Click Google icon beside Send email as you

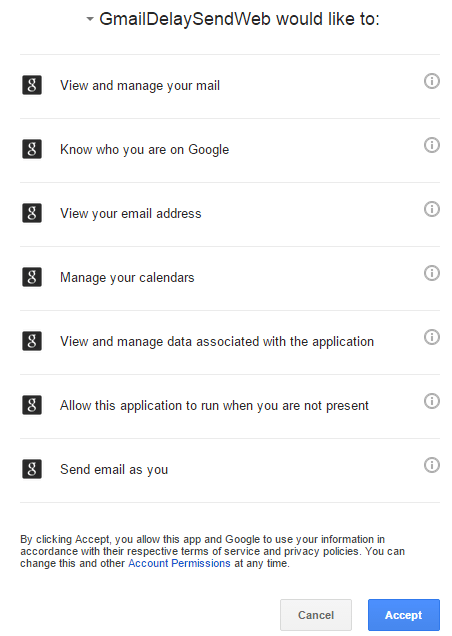[x=32, y=469]
